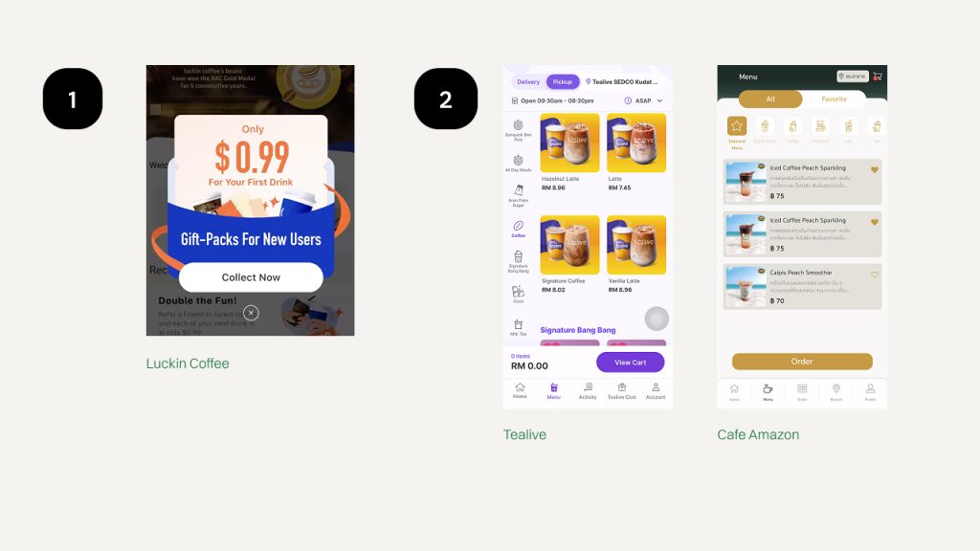Expand the ASAP time dropdown

643,100
